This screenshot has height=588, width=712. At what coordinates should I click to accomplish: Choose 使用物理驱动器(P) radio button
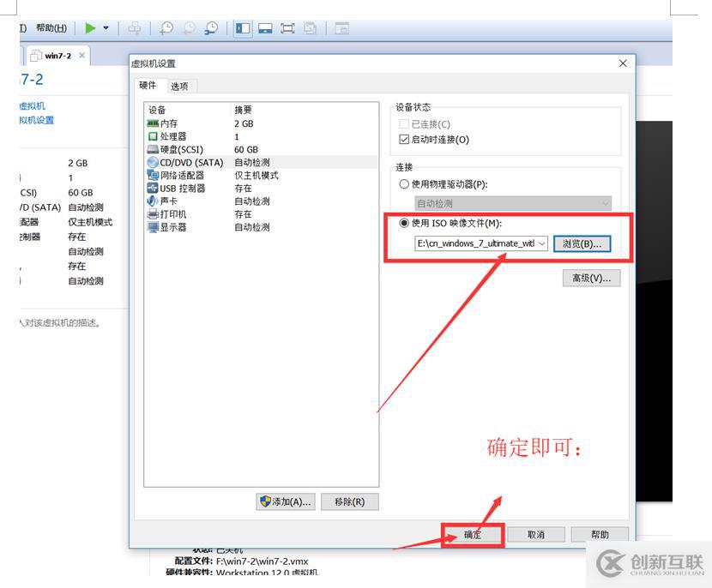click(404, 184)
